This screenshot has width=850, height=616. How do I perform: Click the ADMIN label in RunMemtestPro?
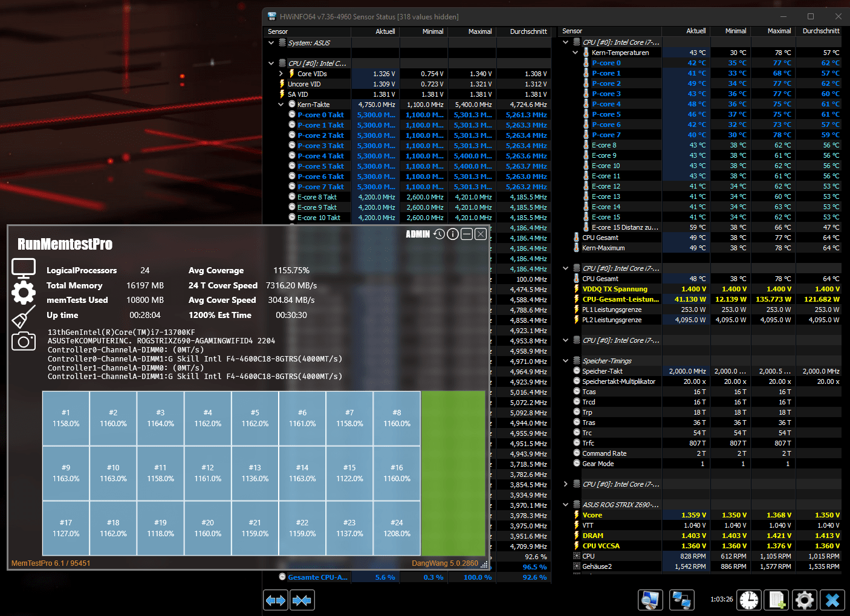[x=418, y=235]
